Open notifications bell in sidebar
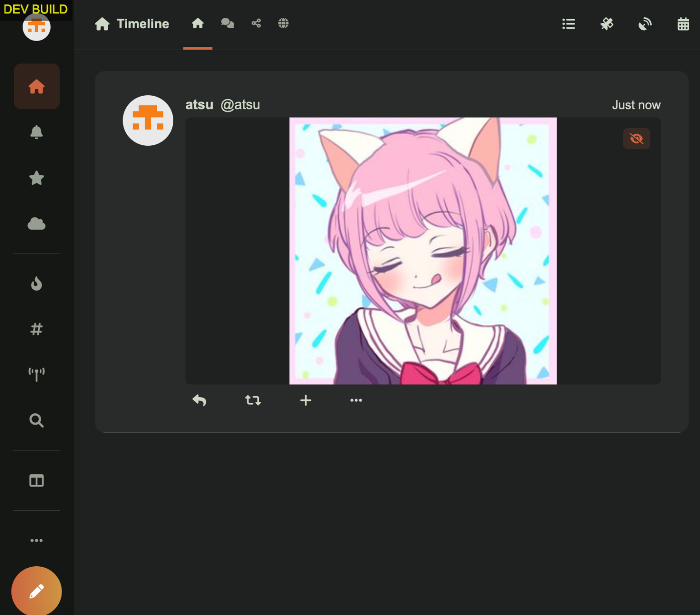 point(36,132)
